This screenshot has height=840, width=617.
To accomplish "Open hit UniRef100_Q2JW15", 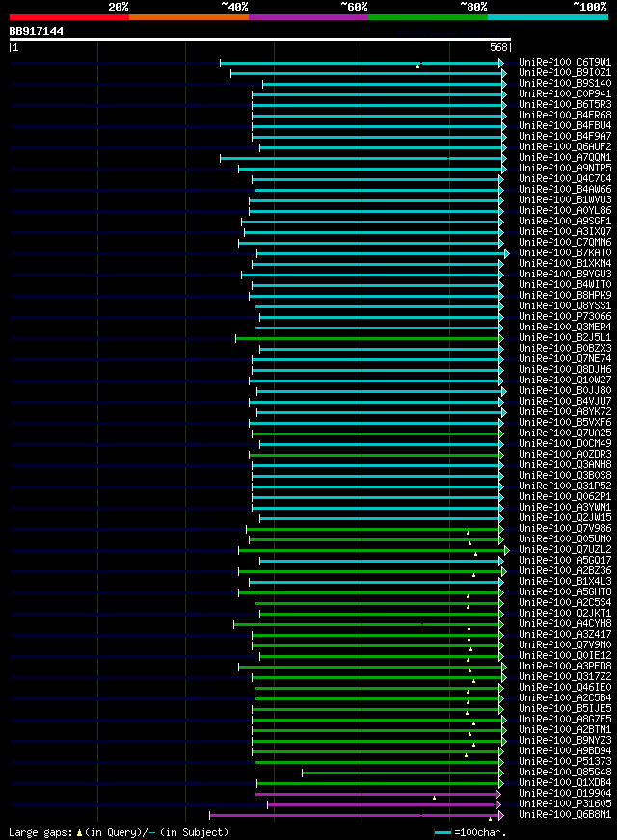I will [x=565, y=518].
